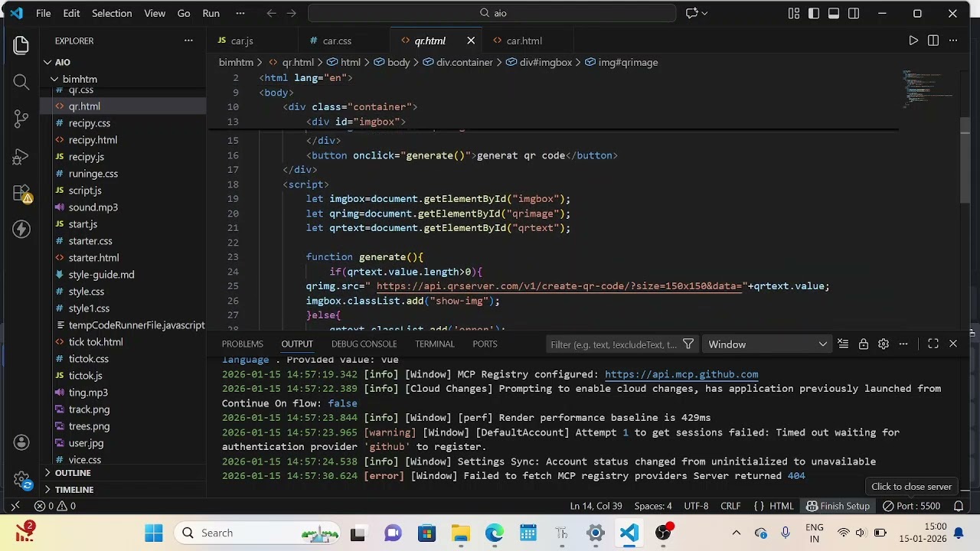Open script.js in the explorer file list
The height and width of the screenshot is (551, 980).
coord(85,191)
